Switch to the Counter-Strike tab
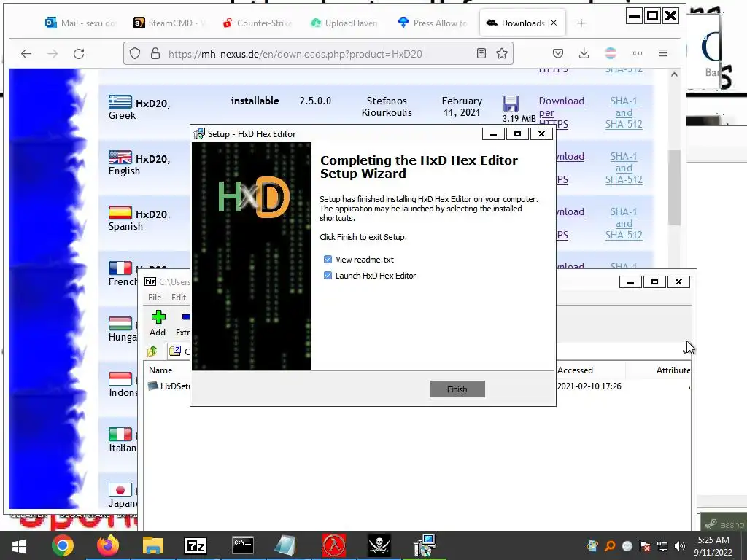Image resolution: width=747 pixels, height=560 pixels. pyautogui.click(x=258, y=23)
